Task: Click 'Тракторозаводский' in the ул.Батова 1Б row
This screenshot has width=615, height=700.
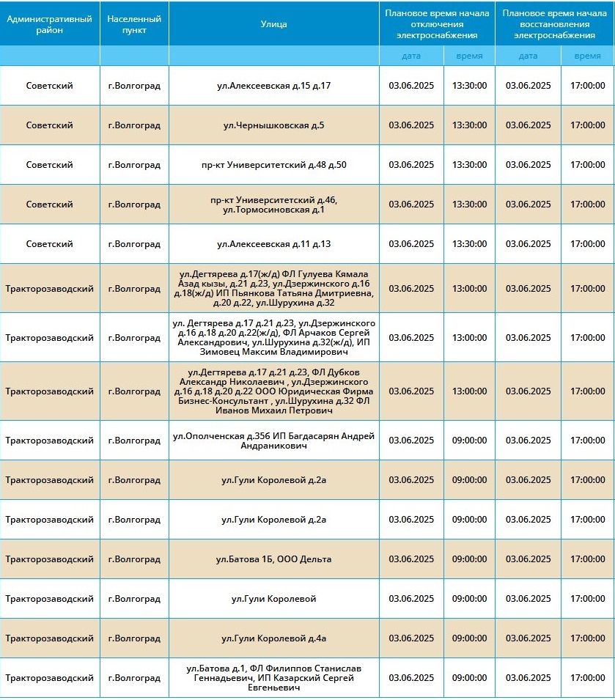Action: 50,559
